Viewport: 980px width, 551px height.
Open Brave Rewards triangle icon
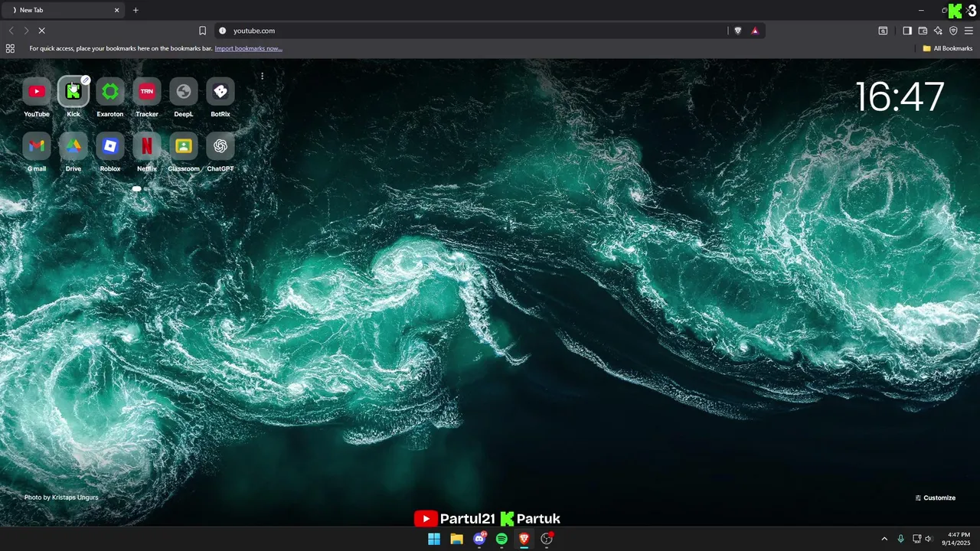click(755, 31)
